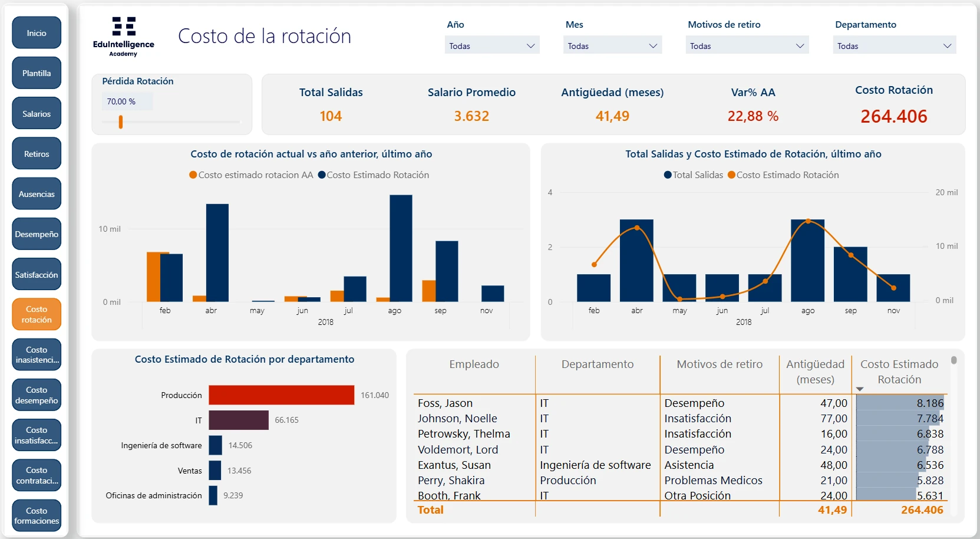
Task: Open the Año dropdown filter
Action: coord(492,45)
